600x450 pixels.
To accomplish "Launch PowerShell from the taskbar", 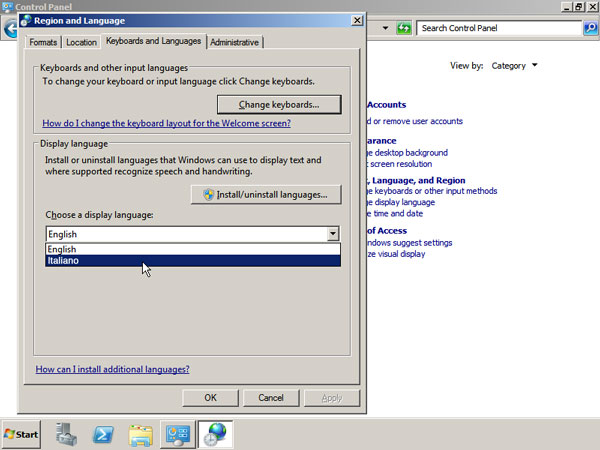I will pos(103,434).
